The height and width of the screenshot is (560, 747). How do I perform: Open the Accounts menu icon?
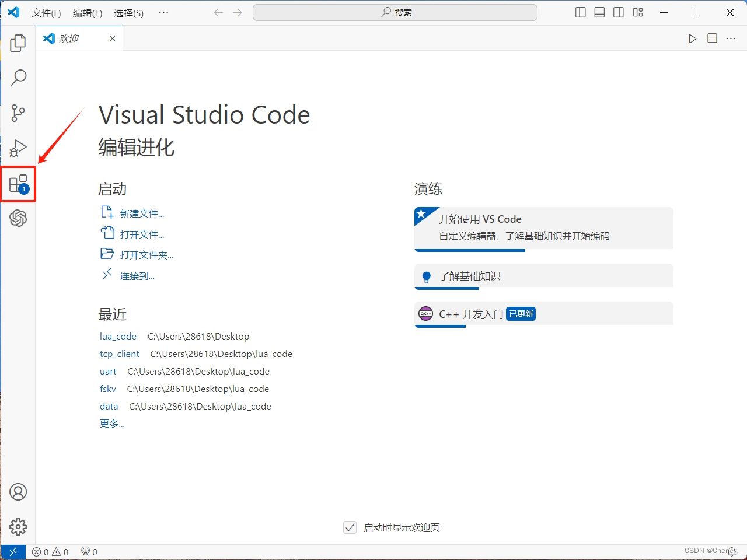tap(18, 492)
